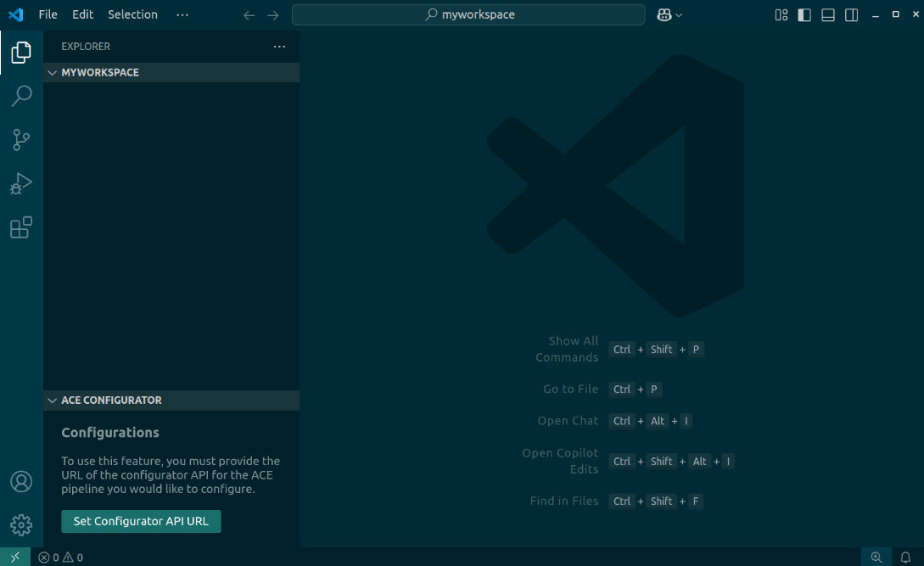Open the Manage gear icon
The image size is (924, 566).
[21, 524]
